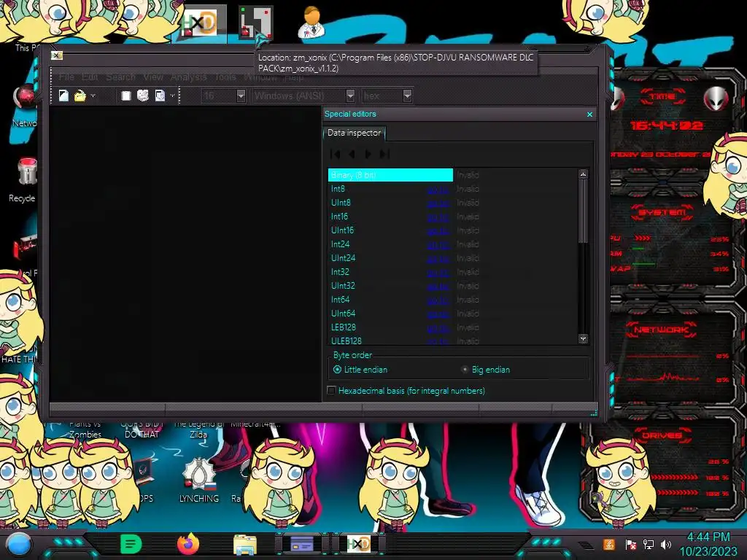This screenshot has width=747, height=560.
Task: Click the network tray icon
Action: click(648, 544)
